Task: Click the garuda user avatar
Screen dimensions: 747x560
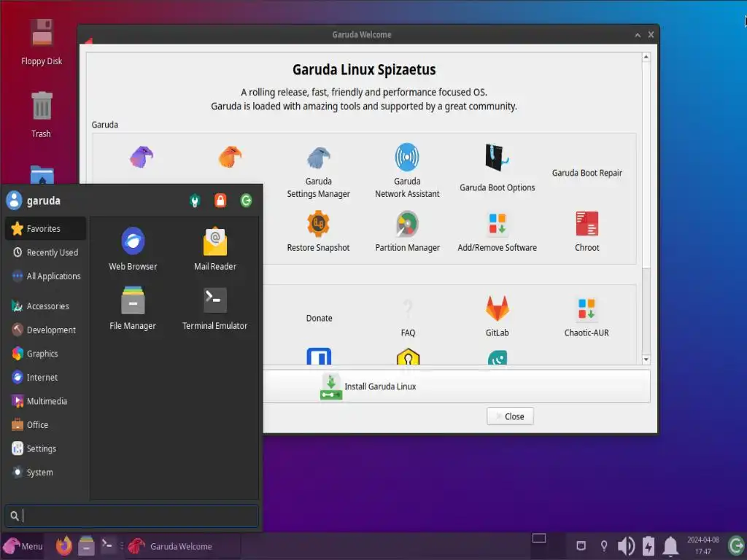Action: pyautogui.click(x=15, y=201)
